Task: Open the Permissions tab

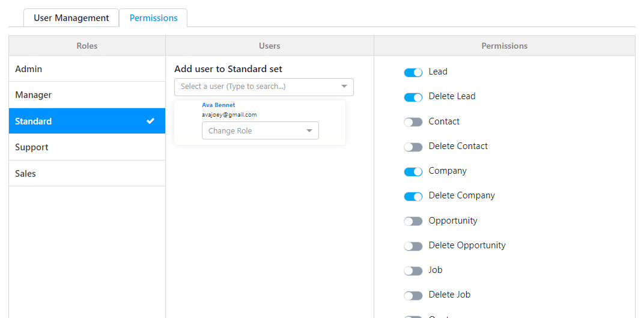Action: pos(154,18)
